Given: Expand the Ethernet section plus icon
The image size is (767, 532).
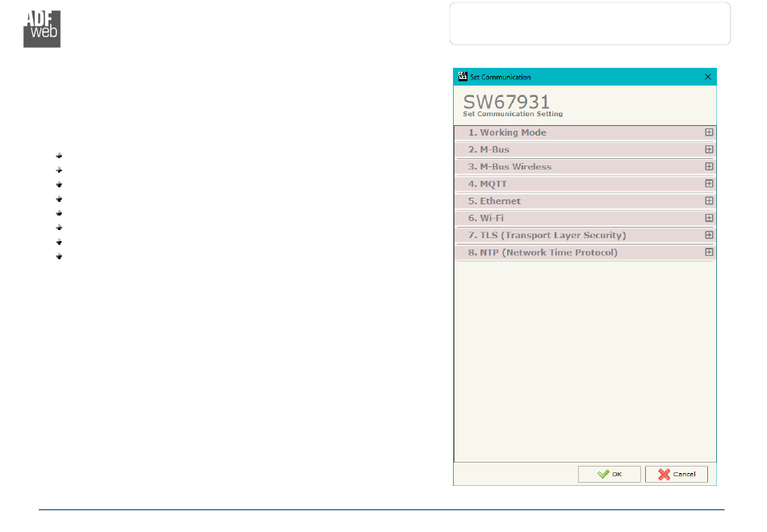Looking at the screenshot, I should point(709,201).
